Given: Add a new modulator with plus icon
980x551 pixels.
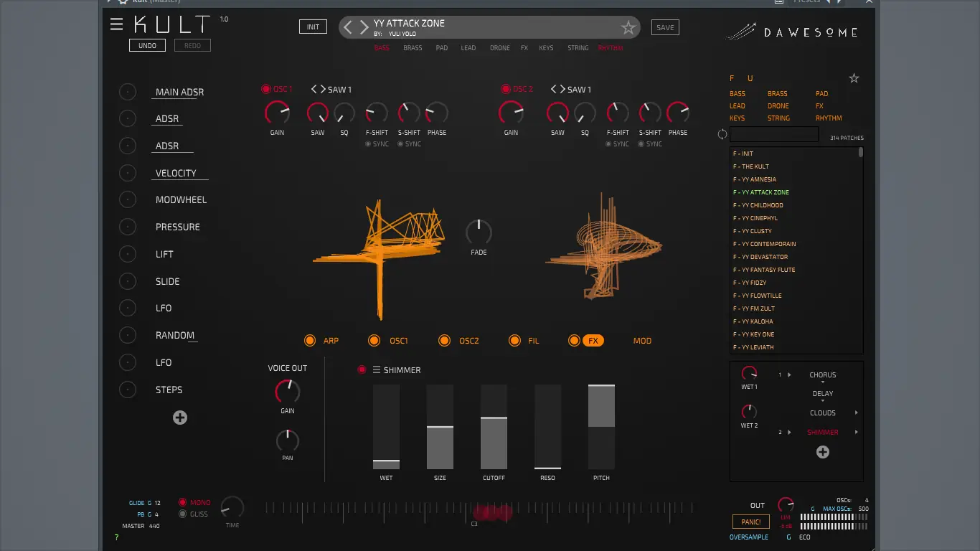Looking at the screenshot, I should pyautogui.click(x=180, y=418).
